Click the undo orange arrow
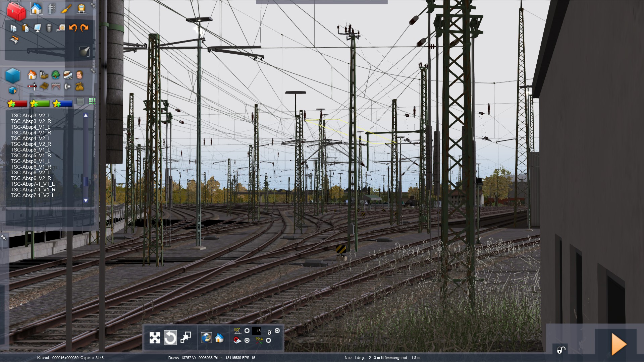This screenshot has width=644, height=362. (73, 28)
